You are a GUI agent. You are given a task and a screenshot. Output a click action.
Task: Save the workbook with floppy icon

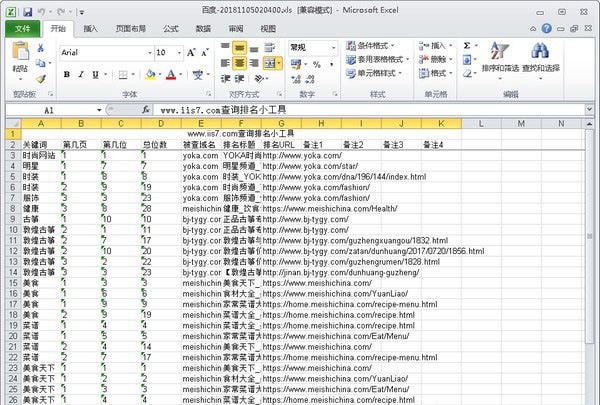(28, 12)
